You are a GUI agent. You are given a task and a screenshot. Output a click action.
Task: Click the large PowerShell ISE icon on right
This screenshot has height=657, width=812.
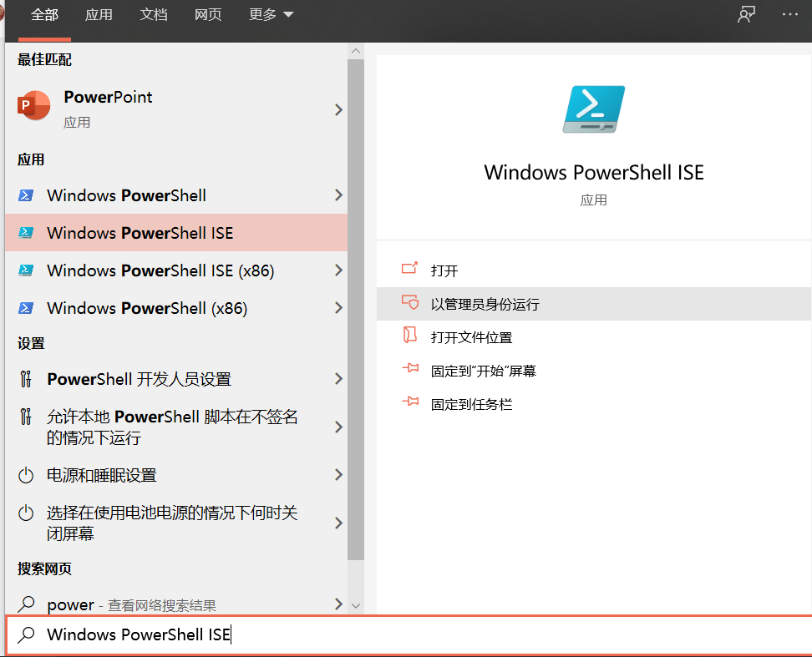click(x=593, y=109)
